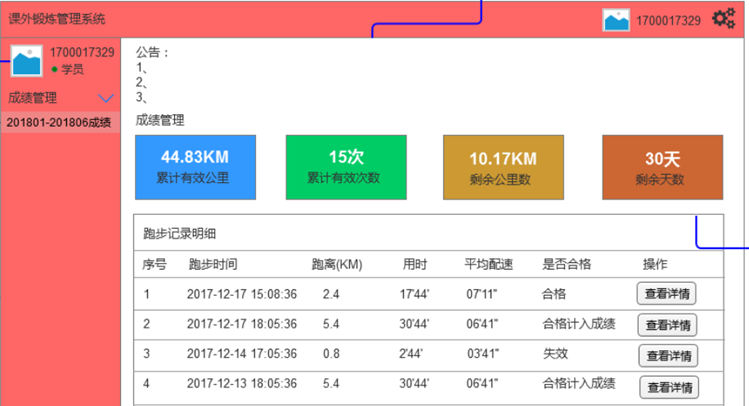The image size is (749, 406).
Task: Click 查看详情 for the 失效 record
Action: pyautogui.click(x=667, y=355)
